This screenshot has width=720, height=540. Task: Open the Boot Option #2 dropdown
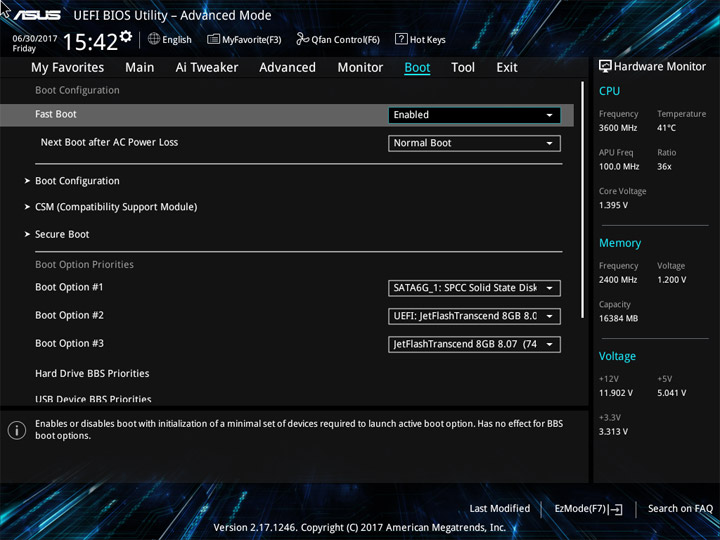(474, 316)
